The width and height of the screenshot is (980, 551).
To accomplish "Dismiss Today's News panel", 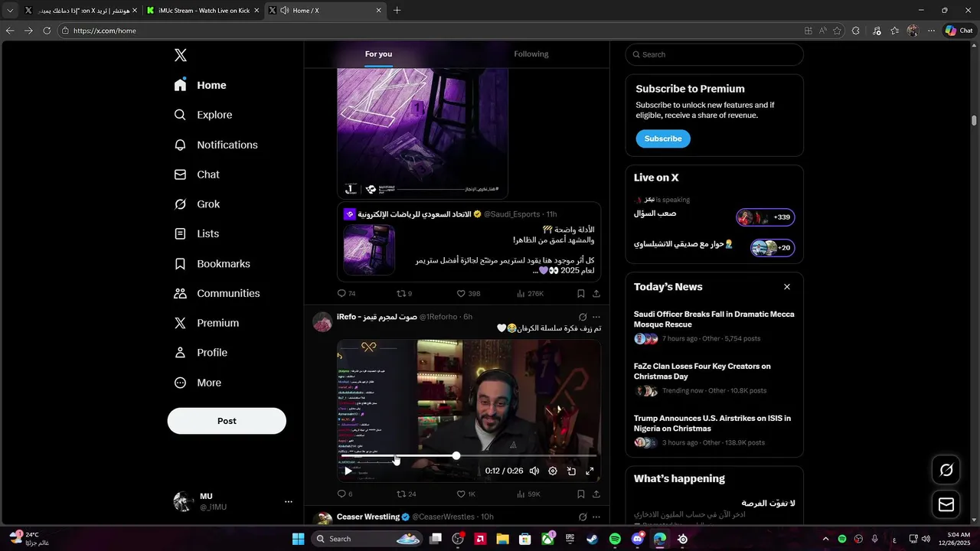I will 787,287.
